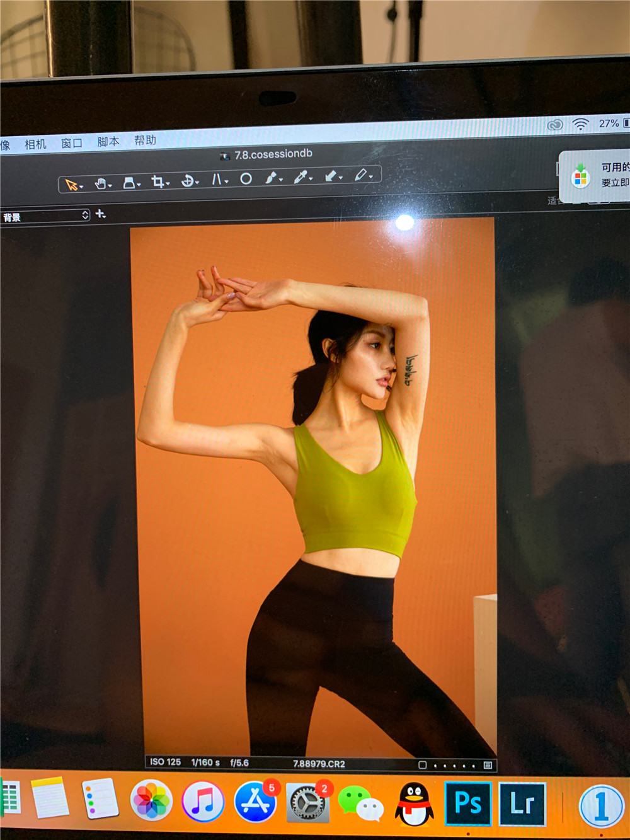
Task: Click the f/5.6 aperture readout
Action: tap(239, 763)
